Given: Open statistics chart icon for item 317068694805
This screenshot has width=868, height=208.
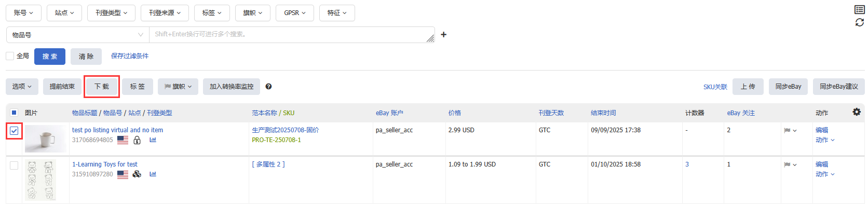Looking at the screenshot, I should coord(153,140).
